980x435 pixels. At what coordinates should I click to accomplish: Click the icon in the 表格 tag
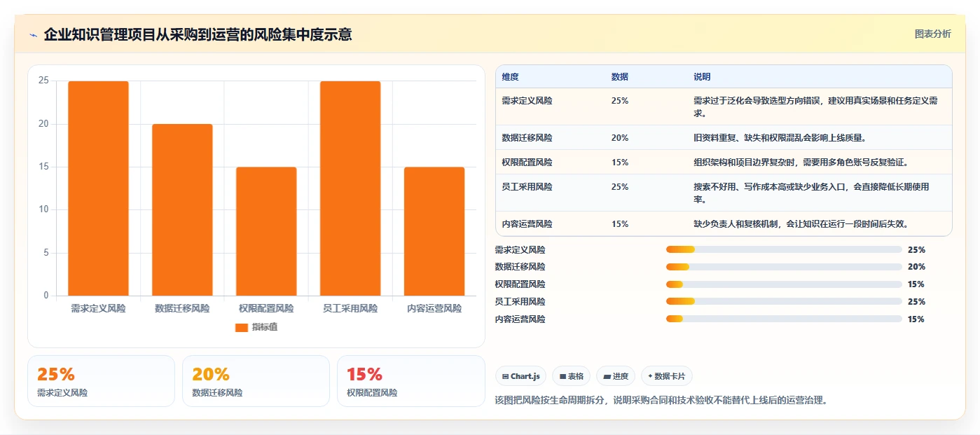tap(563, 377)
